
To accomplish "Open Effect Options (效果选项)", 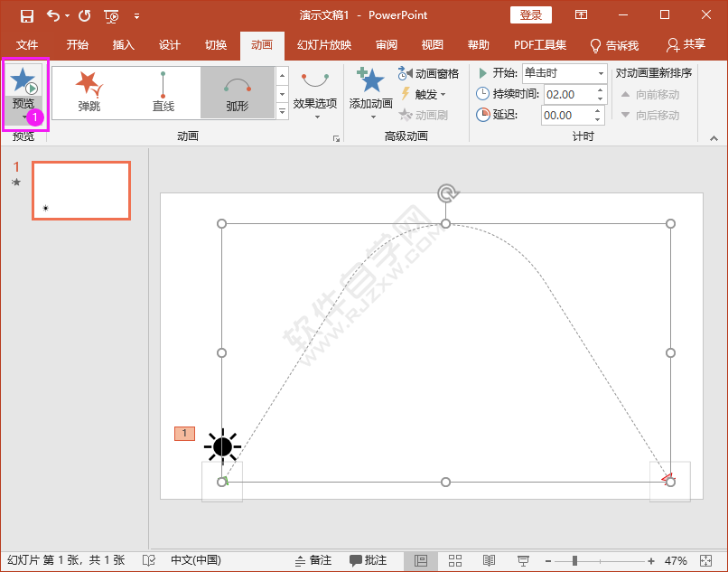I will 315,93.
